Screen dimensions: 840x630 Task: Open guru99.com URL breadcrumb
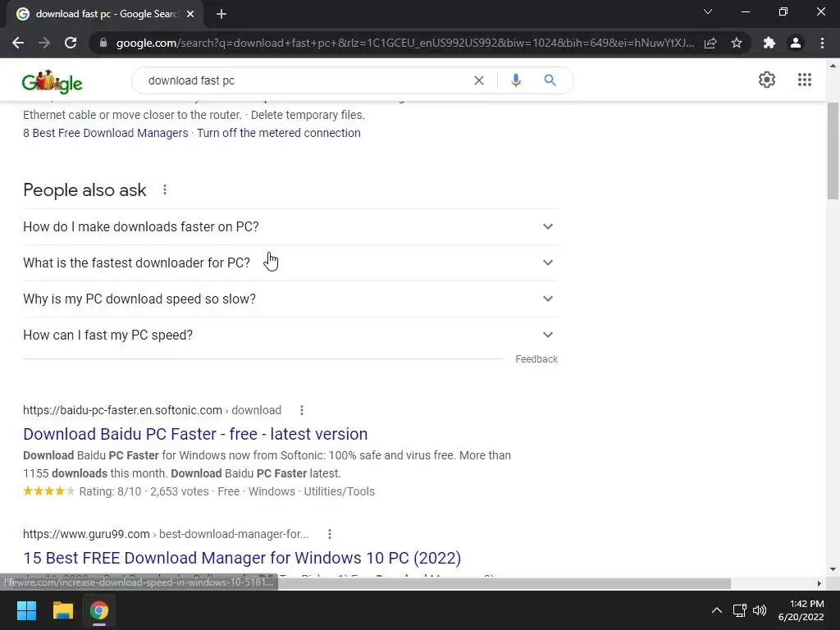click(166, 534)
